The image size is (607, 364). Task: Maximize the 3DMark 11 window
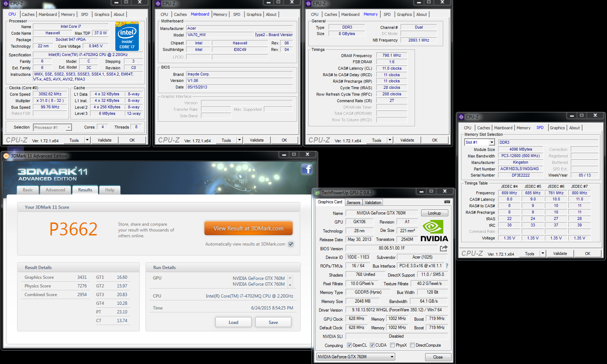click(294, 155)
